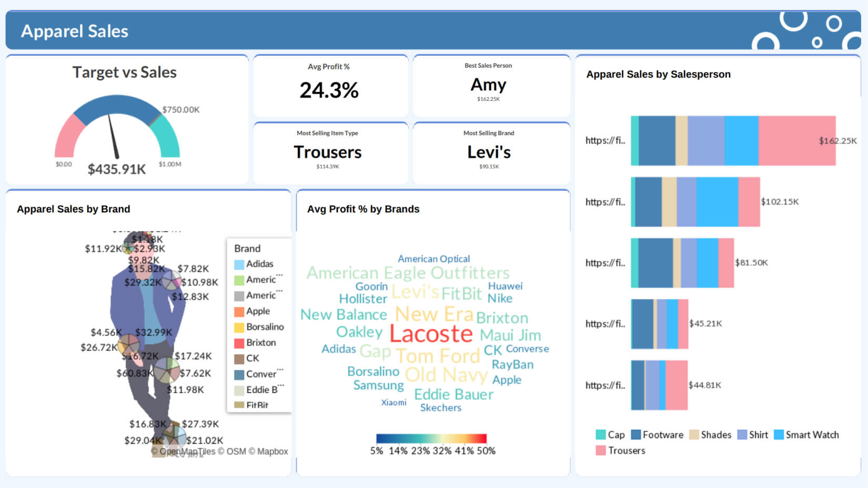Click the Shades legend item
Image resolution: width=868 pixels, height=488 pixels.
pos(710,435)
